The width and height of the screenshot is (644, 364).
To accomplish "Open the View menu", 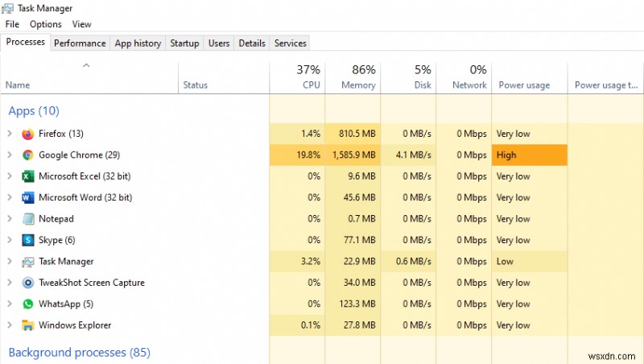I will [x=81, y=25].
